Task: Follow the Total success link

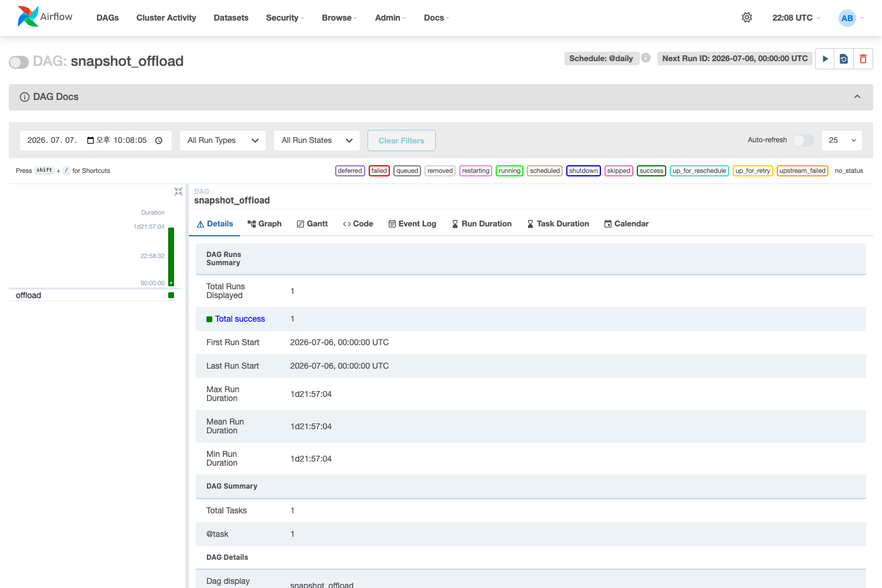Action: 240,319
